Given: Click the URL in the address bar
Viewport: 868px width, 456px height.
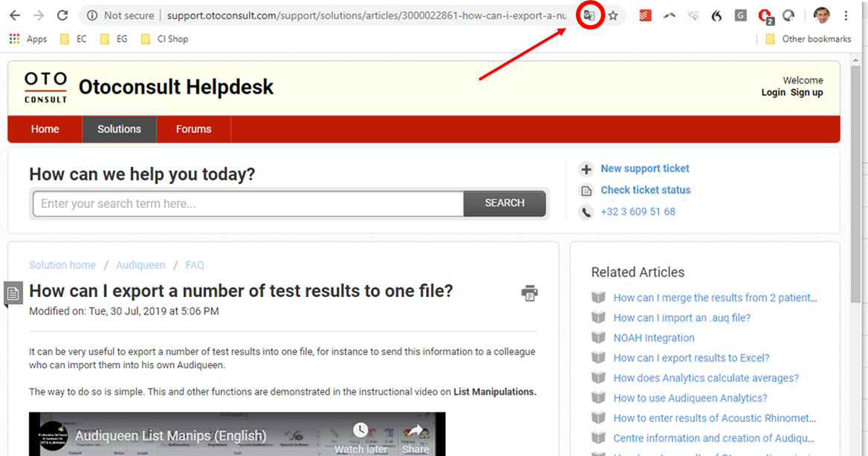Looking at the screenshot, I should (x=366, y=16).
